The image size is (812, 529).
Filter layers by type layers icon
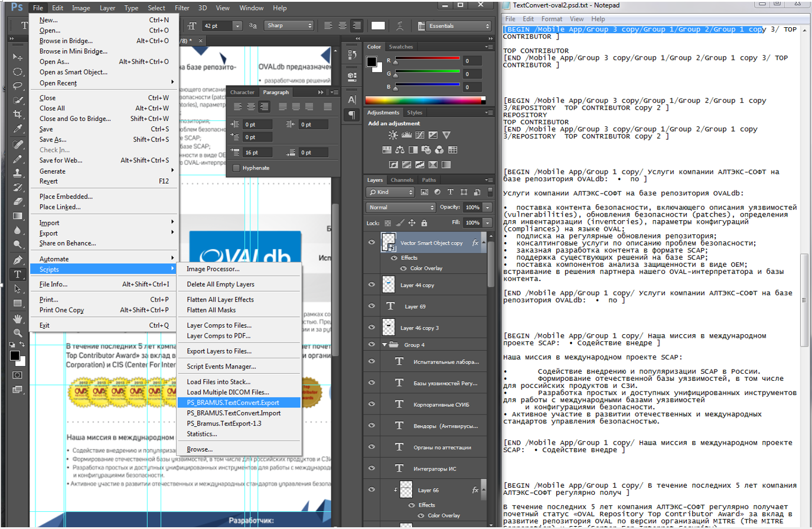tap(451, 192)
